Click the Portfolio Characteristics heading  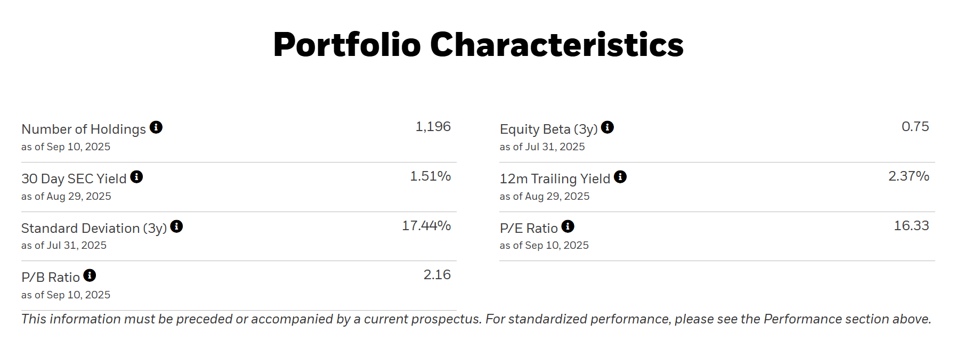point(478,44)
